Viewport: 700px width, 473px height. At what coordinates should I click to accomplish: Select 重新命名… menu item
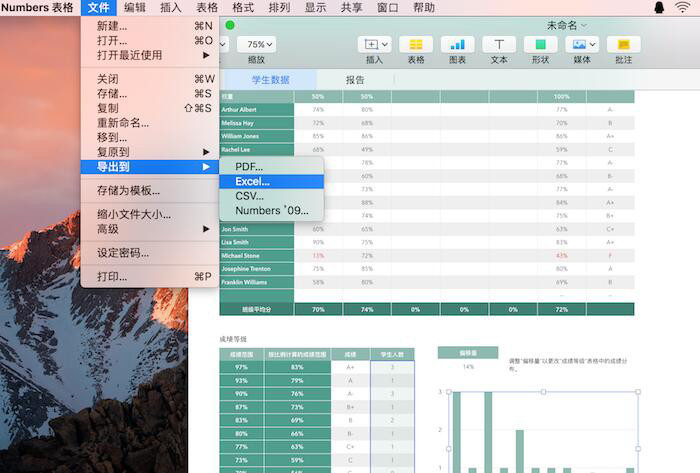point(150,123)
